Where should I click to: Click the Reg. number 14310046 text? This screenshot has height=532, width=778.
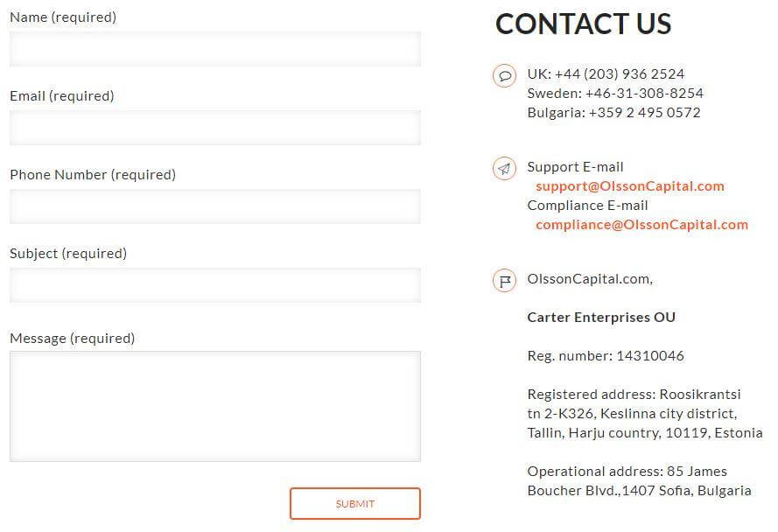pos(606,356)
